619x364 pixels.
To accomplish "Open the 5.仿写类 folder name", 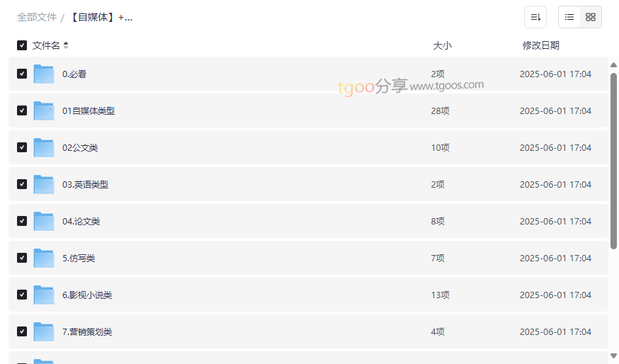I will point(79,258).
